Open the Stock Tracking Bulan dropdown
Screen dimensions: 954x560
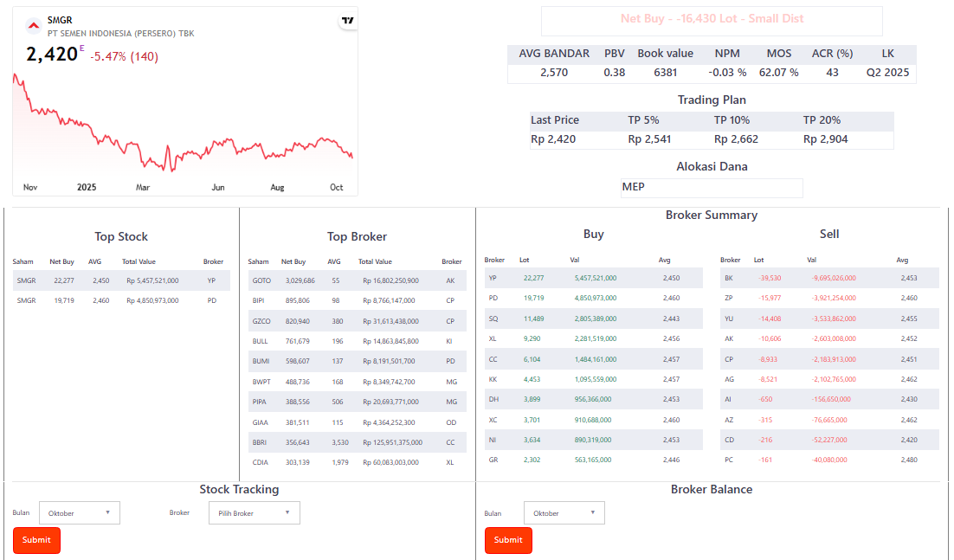coord(79,512)
